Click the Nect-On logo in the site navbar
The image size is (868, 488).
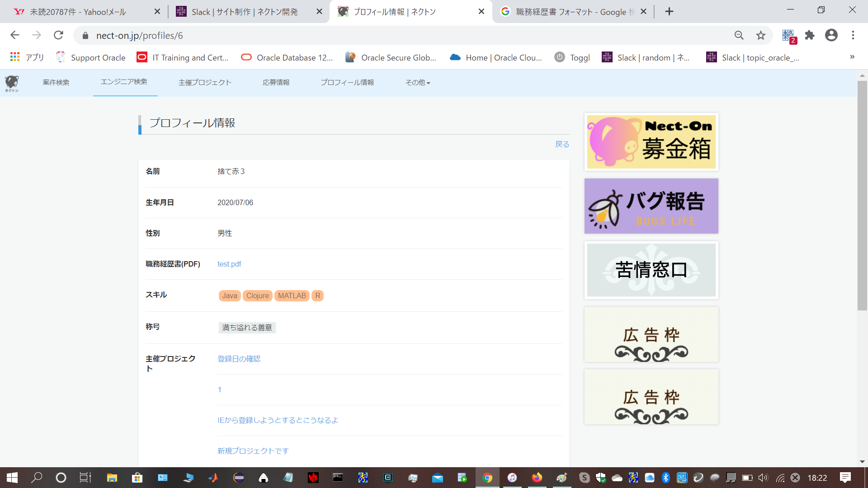(12, 83)
